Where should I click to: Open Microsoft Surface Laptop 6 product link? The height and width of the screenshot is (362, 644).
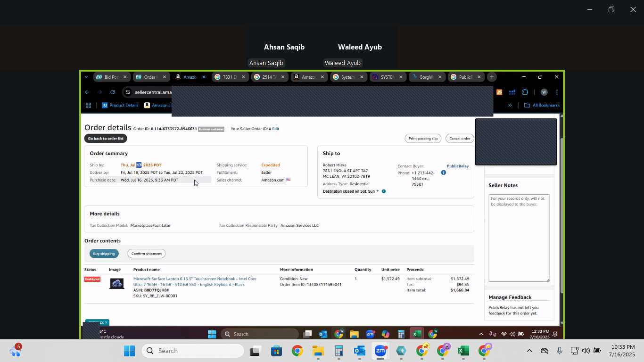[x=195, y=281]
